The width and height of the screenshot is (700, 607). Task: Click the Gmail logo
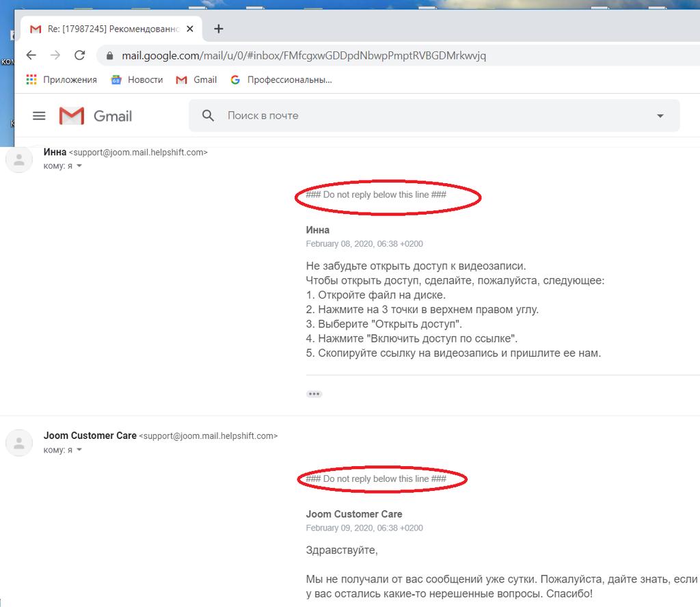click(96, 116)
